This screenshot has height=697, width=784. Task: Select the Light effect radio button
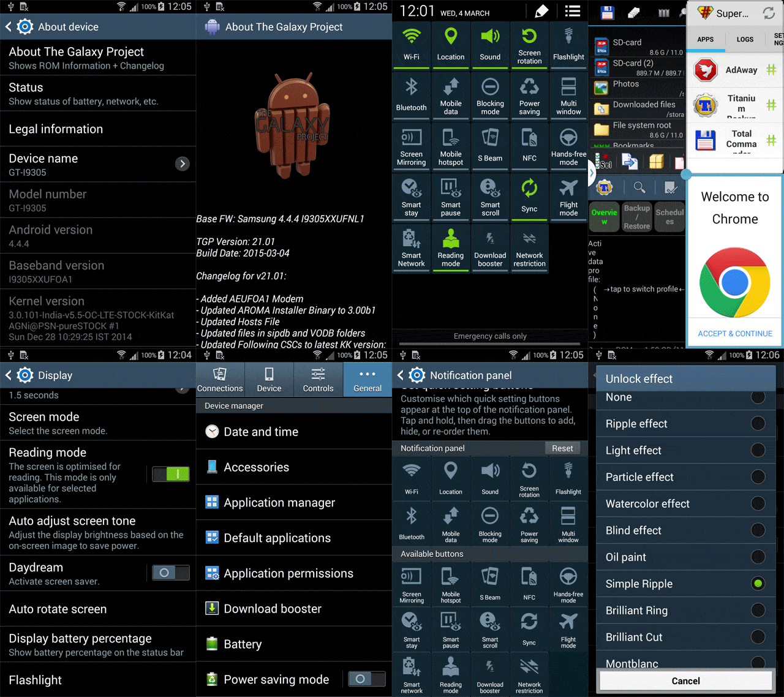click(x=758, y=450)
